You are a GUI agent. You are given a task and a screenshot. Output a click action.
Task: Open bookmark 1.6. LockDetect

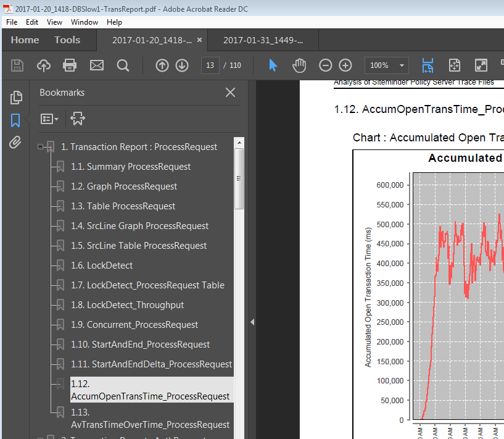click(102, 265)
